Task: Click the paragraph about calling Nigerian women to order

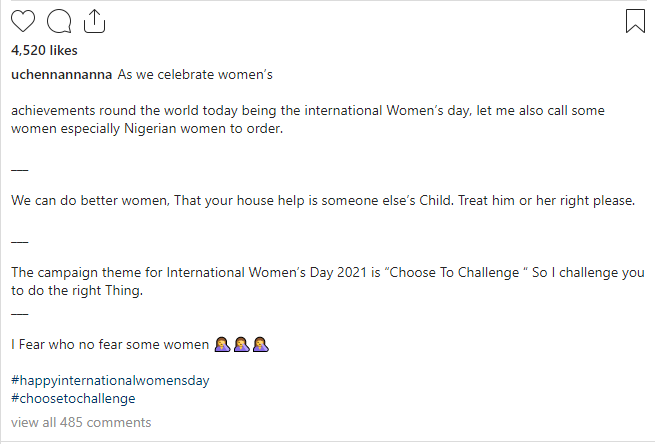Action: tap(308, 119)
